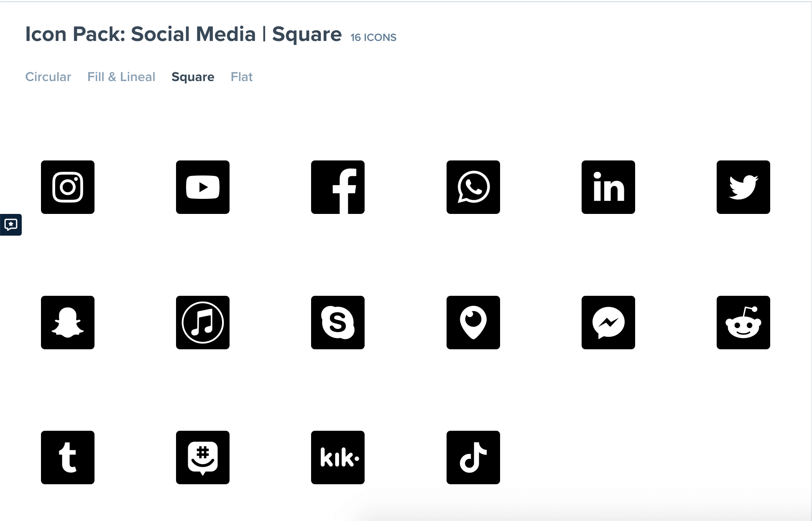The image size is (812, 521).
Task: Switch to the Flat style tab
Action: [242, 77]
